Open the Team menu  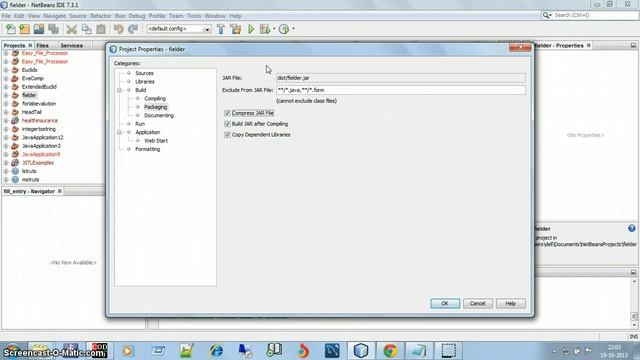[x=176, y=16]
